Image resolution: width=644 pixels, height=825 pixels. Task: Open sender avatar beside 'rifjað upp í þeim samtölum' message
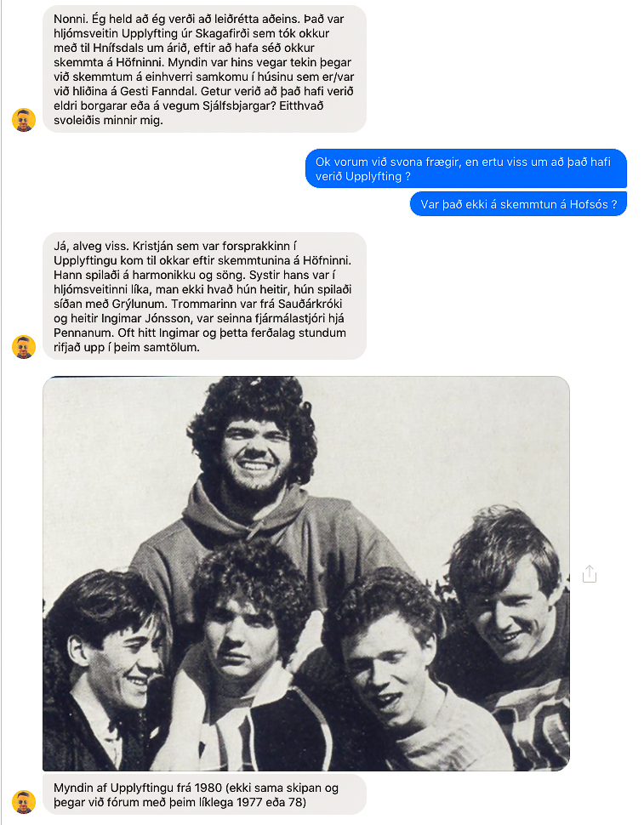pyautogui.click(x=24, y=347)
